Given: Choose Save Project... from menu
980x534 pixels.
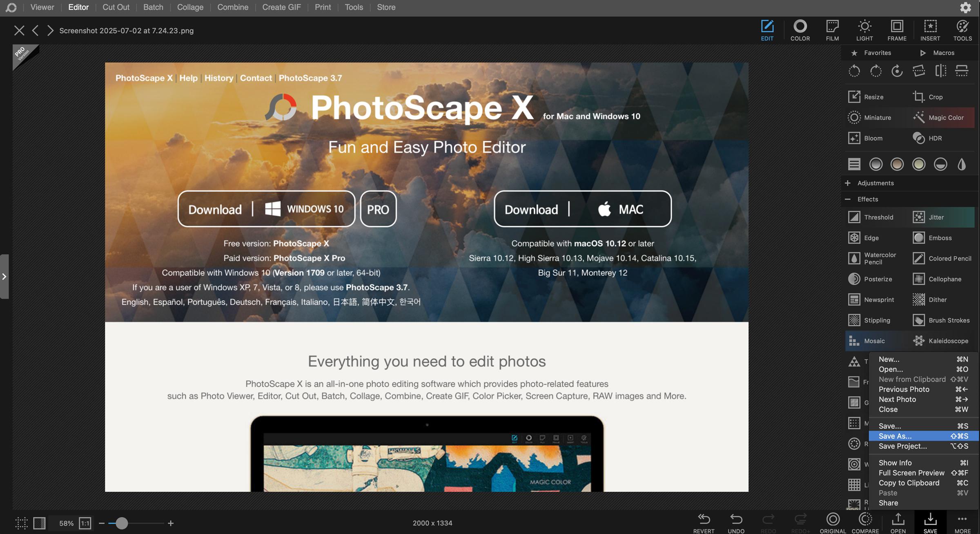Looking at the screenshot, I should pyautogui.click(x=923, y=446).
